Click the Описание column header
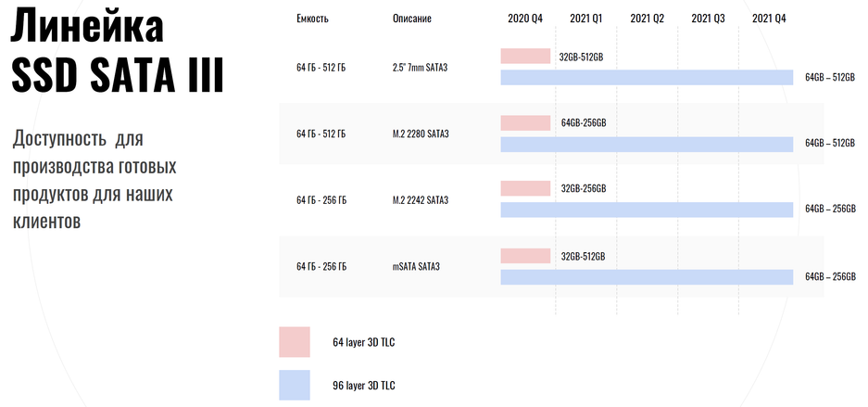 (x=411, y=19)
